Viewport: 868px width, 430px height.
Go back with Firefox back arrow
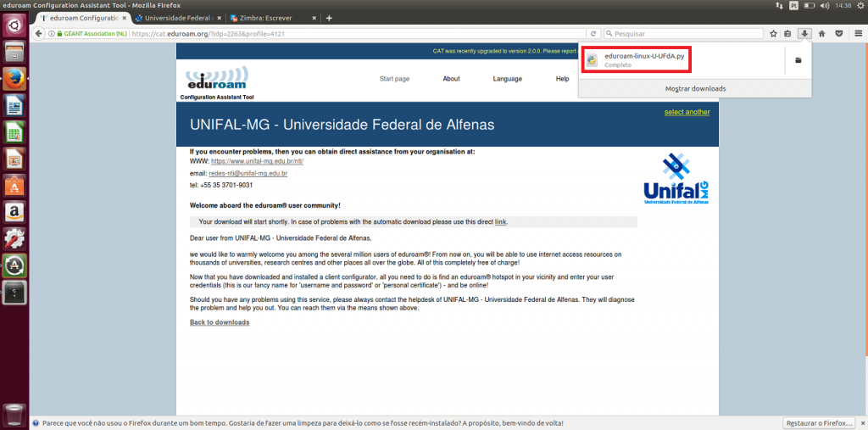[x=39, y=33]
